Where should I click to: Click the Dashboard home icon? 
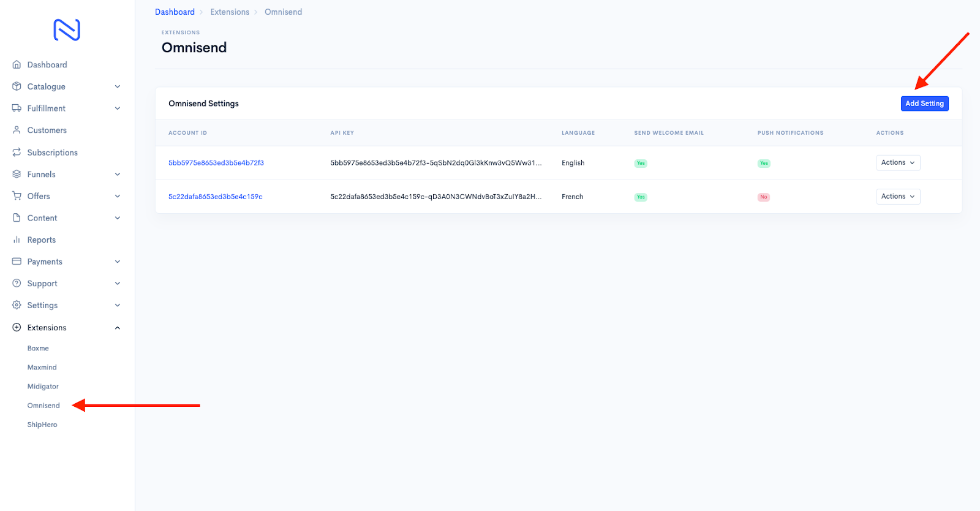tap(17, 64)
